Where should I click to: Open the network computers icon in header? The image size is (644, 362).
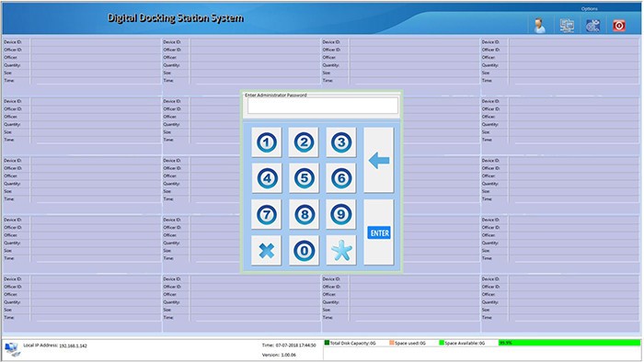567,26
